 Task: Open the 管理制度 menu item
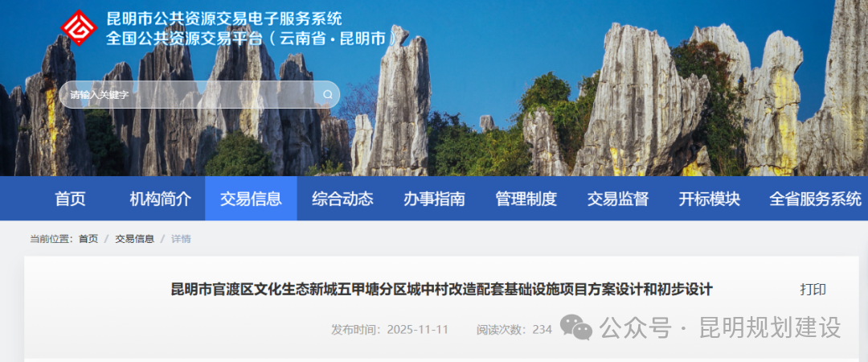pyautogui.click(x=526, y=199)
